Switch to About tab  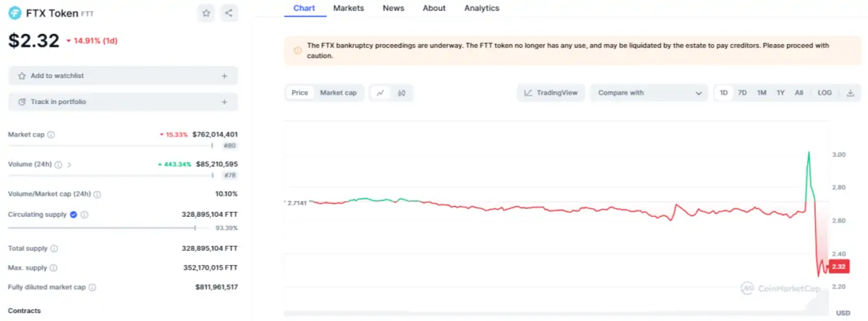coord(434,8)
